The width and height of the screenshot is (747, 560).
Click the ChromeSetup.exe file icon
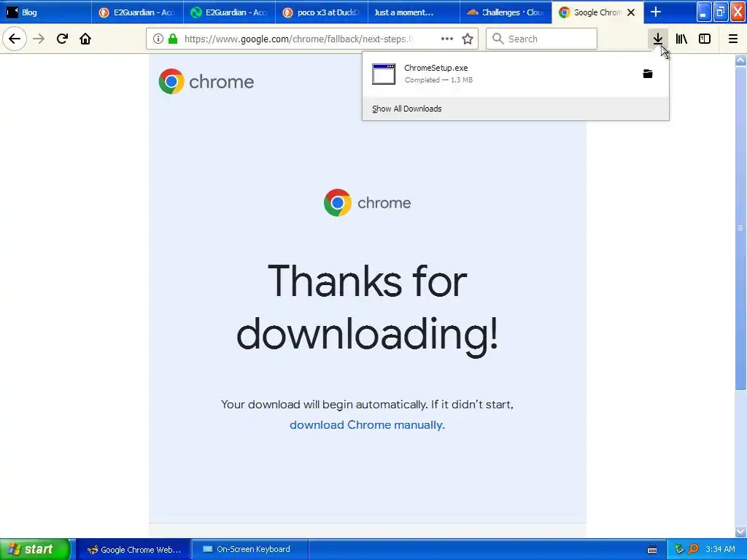[384, 74]
